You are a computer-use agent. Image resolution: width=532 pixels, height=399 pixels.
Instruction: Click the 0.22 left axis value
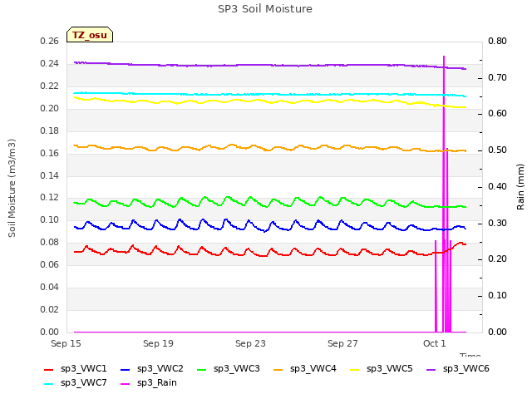pos(50,86)
